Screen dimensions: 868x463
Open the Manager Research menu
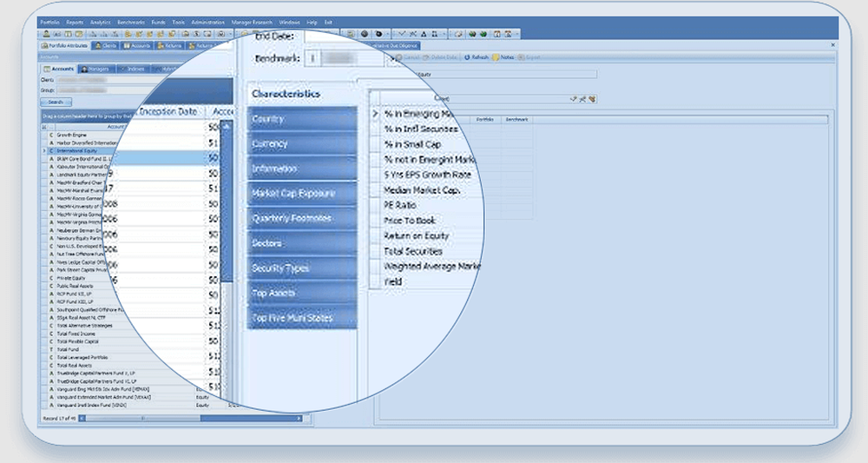[x=252, y=23]
